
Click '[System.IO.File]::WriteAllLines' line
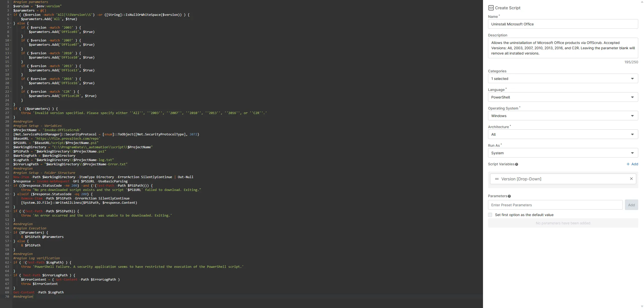79,203
